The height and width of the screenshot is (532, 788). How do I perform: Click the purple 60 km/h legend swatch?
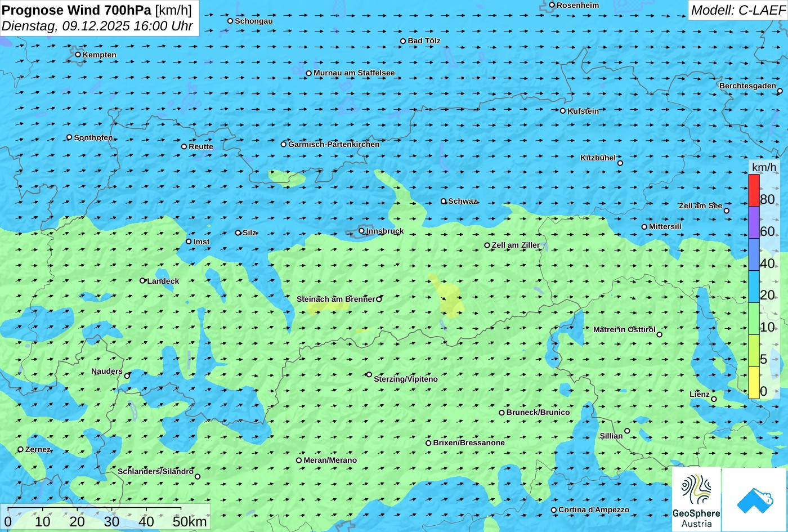pyautogui.click(x=754, y=222)
